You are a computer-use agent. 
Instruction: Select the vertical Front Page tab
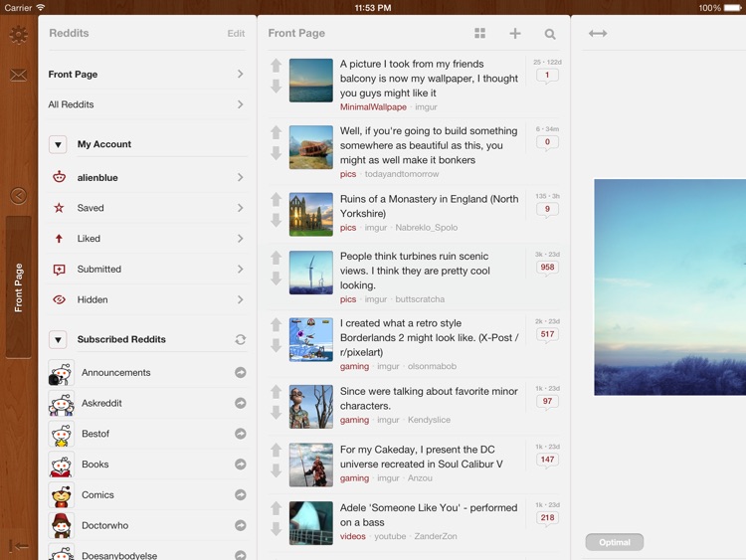coord(19,287)
